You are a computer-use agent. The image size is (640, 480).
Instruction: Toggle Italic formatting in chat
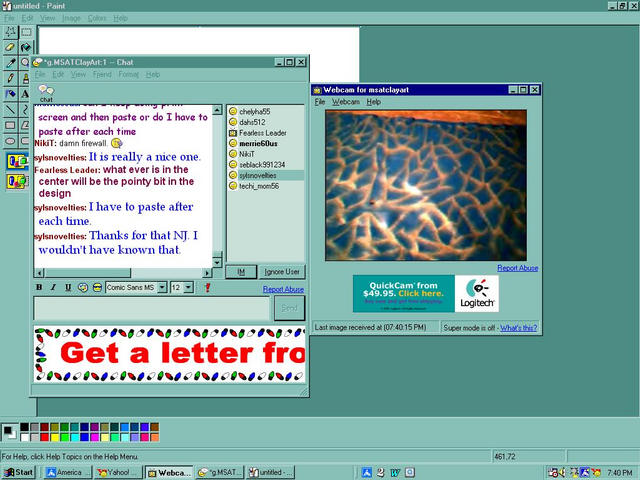coord(53,287)
